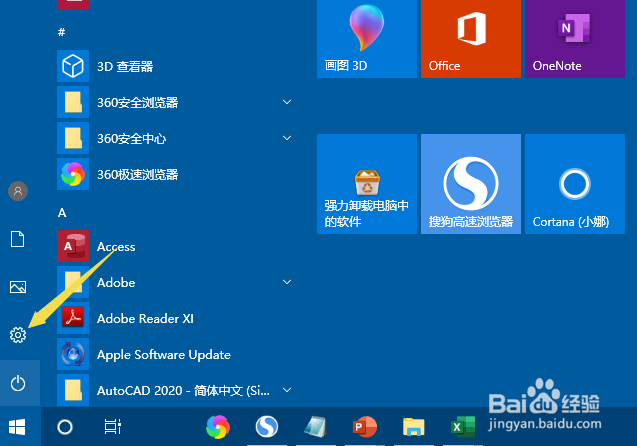Click the Adobe folder label text
637x446 pixels.
pyautogui.click(x=116, y=282)
